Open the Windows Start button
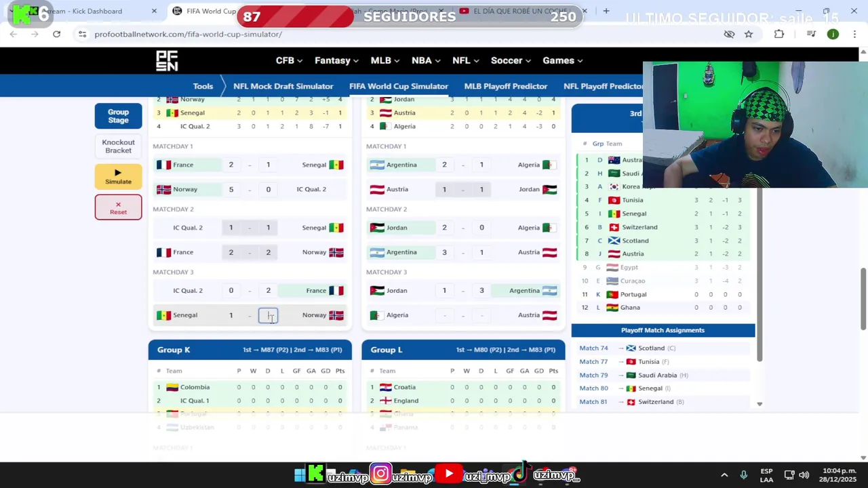The width and height of the screenshot is (868, 488). click(299, 475)
